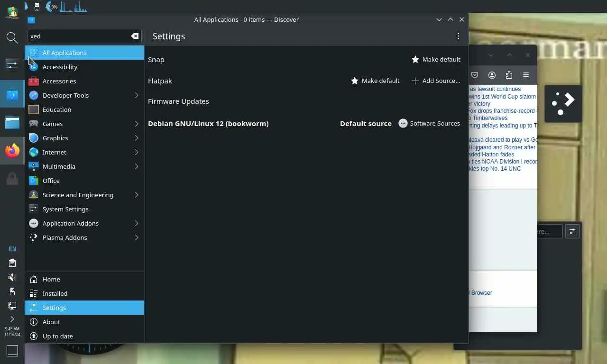607x364 pixels.
Task: Expand Application Addons subcategories arrow
Action: click(x=137, y=223)
